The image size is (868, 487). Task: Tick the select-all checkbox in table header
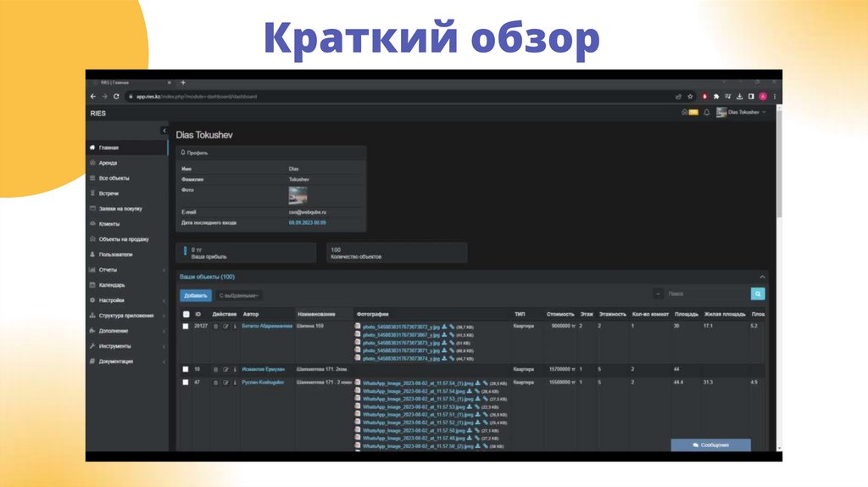(x=186, y=314)
